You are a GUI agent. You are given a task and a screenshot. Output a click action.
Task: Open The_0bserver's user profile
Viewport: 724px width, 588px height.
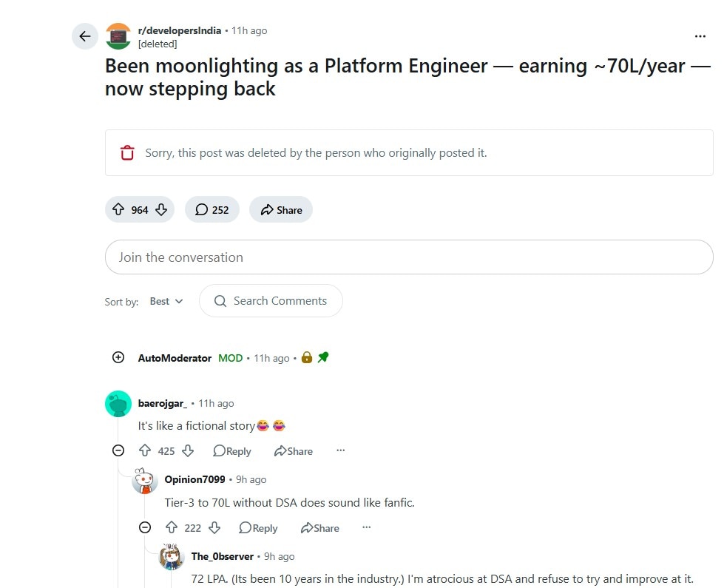pos(222,556)
